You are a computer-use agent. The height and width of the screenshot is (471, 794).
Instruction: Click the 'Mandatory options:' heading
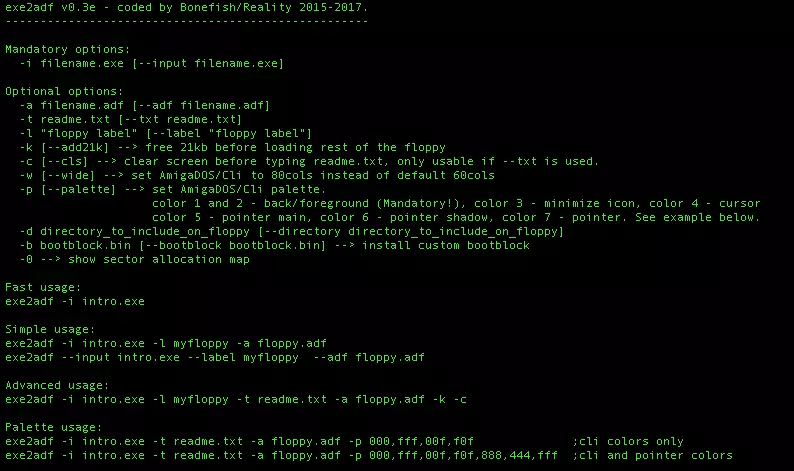(x=67, y=50)
